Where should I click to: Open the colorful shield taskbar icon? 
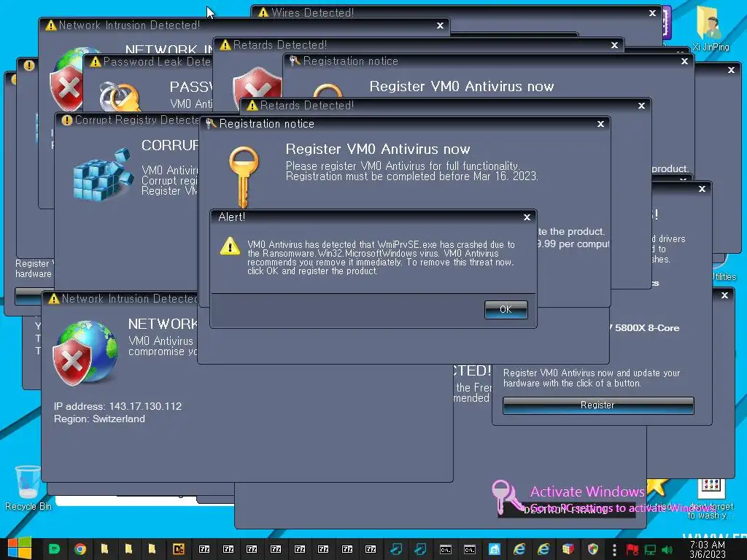592,549
